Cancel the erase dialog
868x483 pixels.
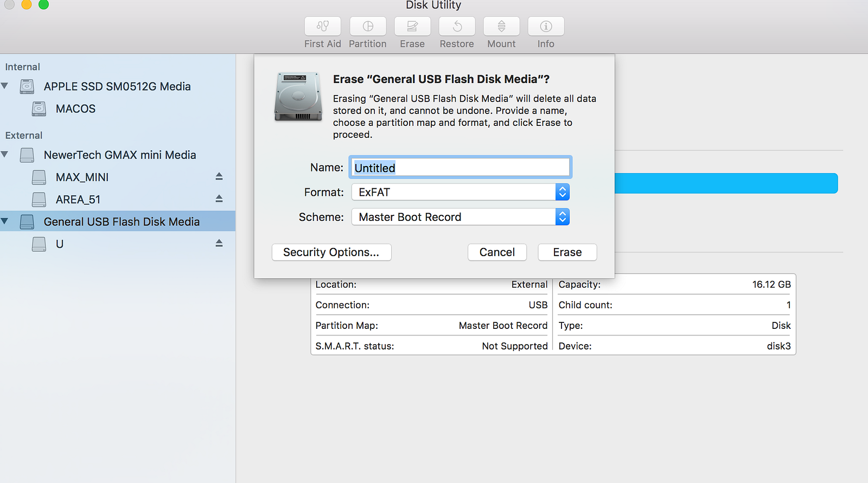pyautogui.click(x=497, y=252)
